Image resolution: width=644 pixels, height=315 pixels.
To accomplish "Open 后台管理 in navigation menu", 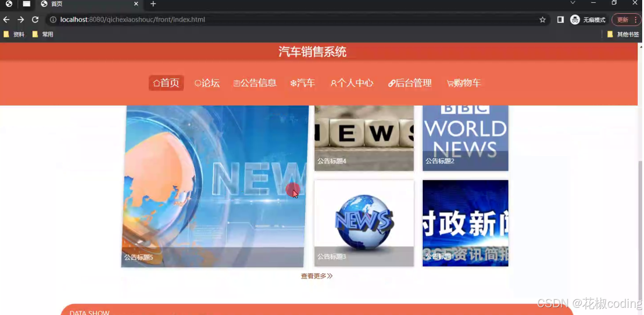I will pos(410,83).
